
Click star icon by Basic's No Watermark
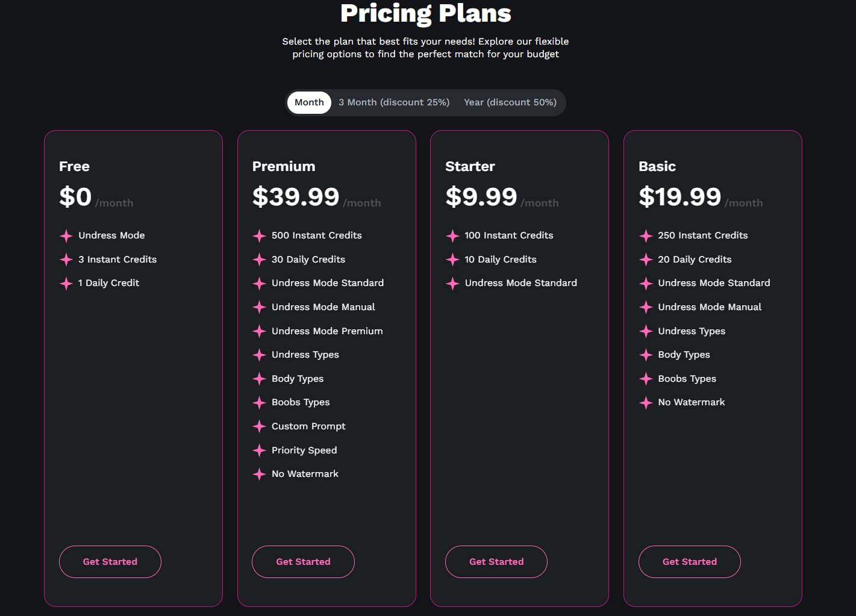click(x=646, y=402)
